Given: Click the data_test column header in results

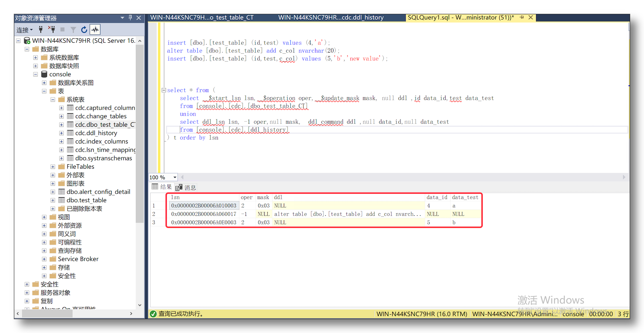Looking at the screenshot, I should [x=465, y=197].
